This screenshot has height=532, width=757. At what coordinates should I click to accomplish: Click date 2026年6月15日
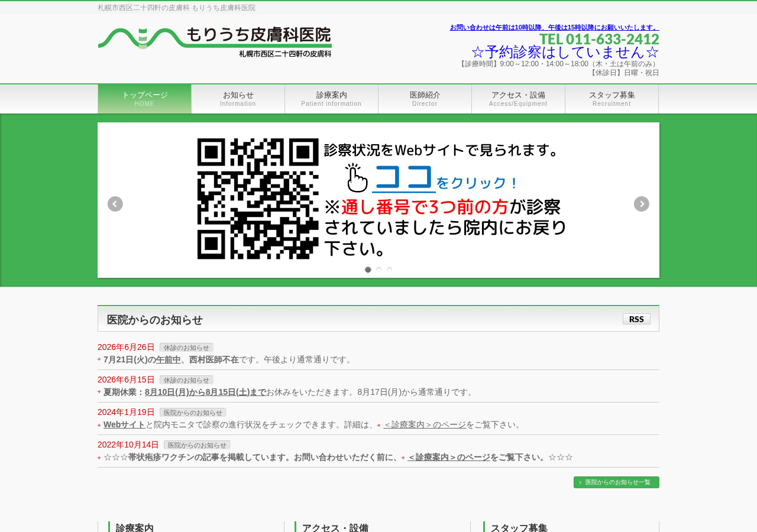[x=126, y=380]
